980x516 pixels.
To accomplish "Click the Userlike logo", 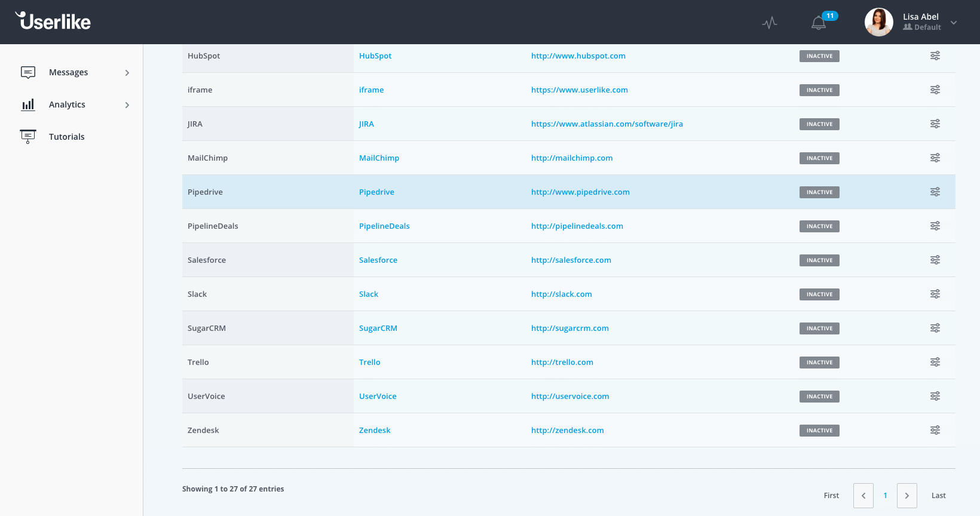I will coord(53,21).
